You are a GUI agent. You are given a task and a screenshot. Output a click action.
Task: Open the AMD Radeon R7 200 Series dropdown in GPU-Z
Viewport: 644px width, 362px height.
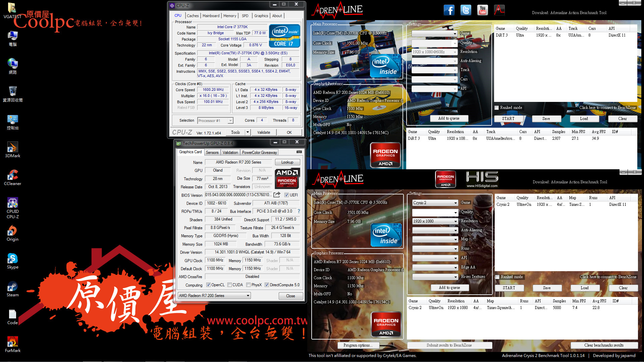pyautogui.click(x=214, y=296)
